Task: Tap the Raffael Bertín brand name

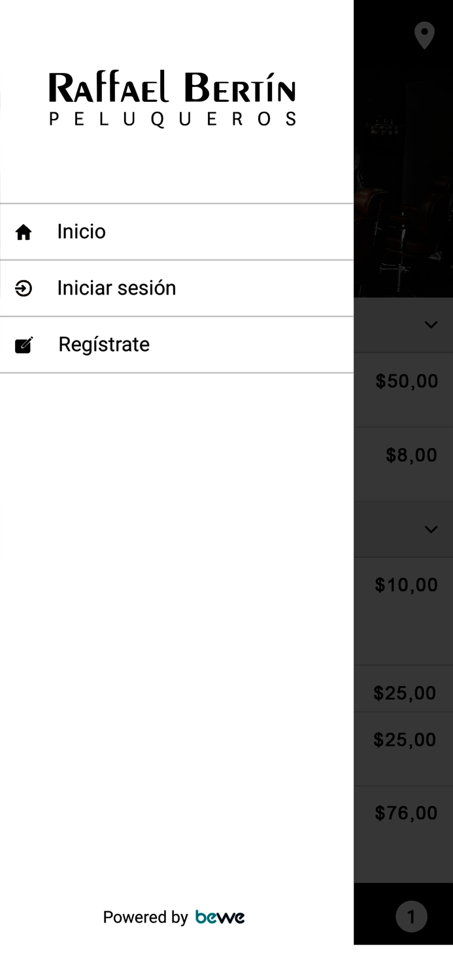Action: point(173,88)
